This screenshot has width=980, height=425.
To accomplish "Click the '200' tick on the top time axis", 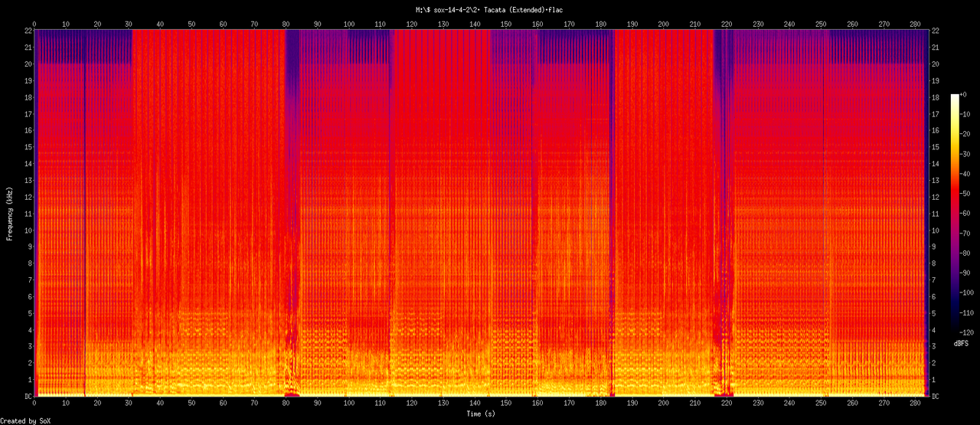I will 663,24.
